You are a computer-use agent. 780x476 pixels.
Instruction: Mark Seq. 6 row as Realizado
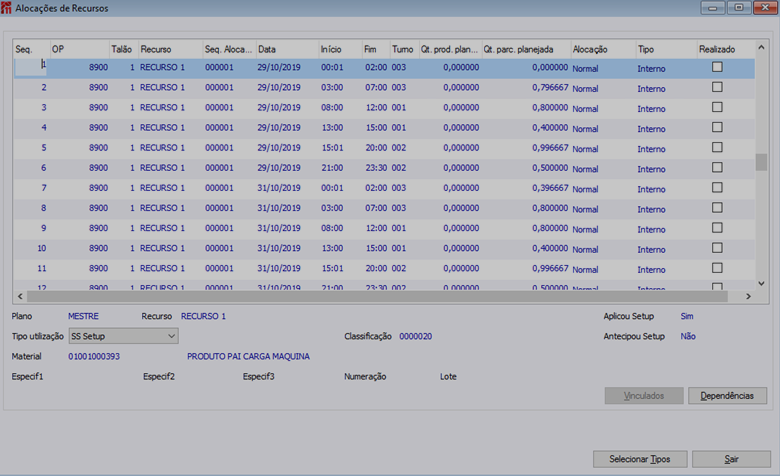[717, 167]
